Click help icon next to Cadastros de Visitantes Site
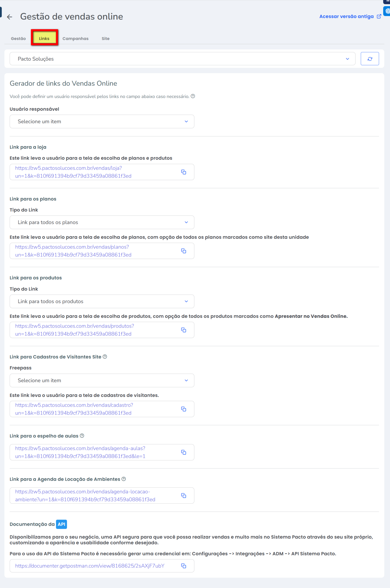 pos(105,357)
